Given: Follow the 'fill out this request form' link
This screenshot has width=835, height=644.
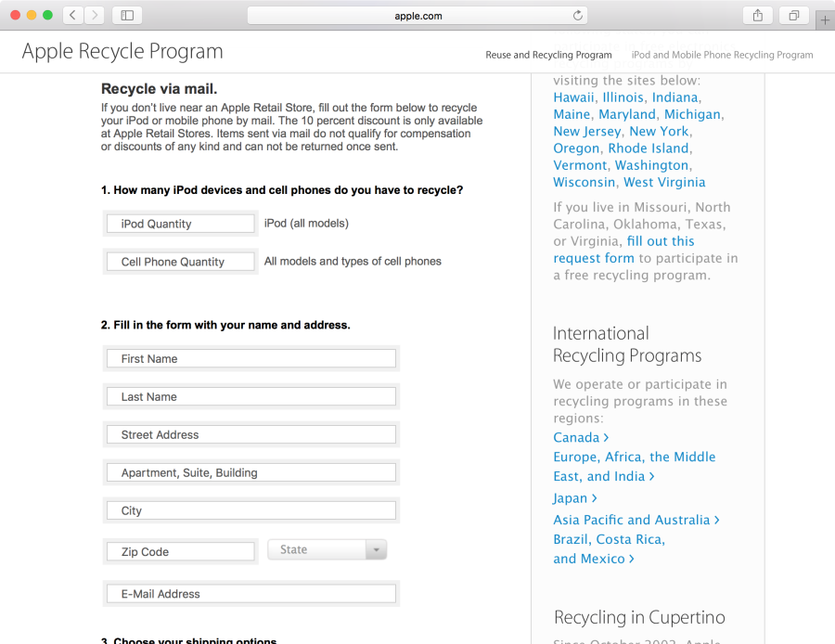Looking at the screenshot, I should click(x=623, y=250).
